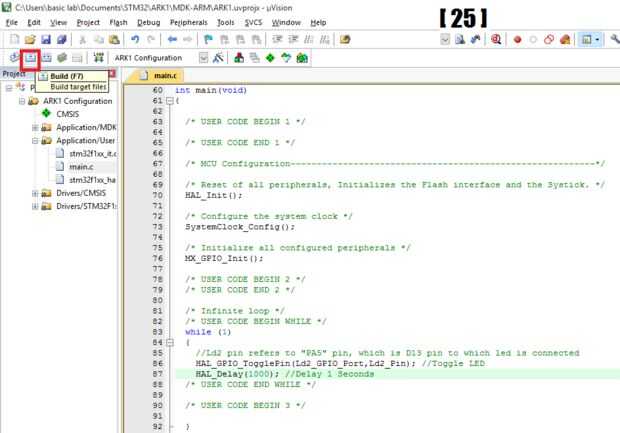Click line number 76 in the margin
This screenshot has height=433, width=620.
coord(157,258)
